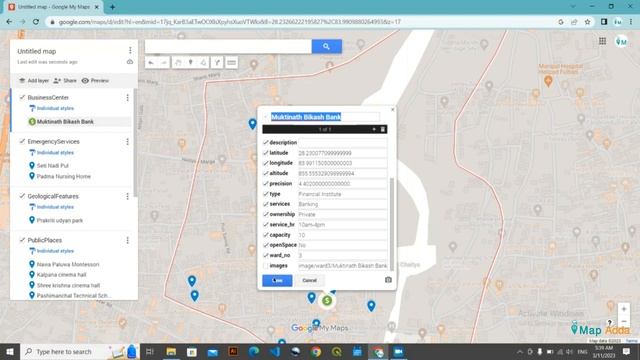Viewport: 640px width, 360px height.
Task: Close the place edit popup
Action: point(393,109)
